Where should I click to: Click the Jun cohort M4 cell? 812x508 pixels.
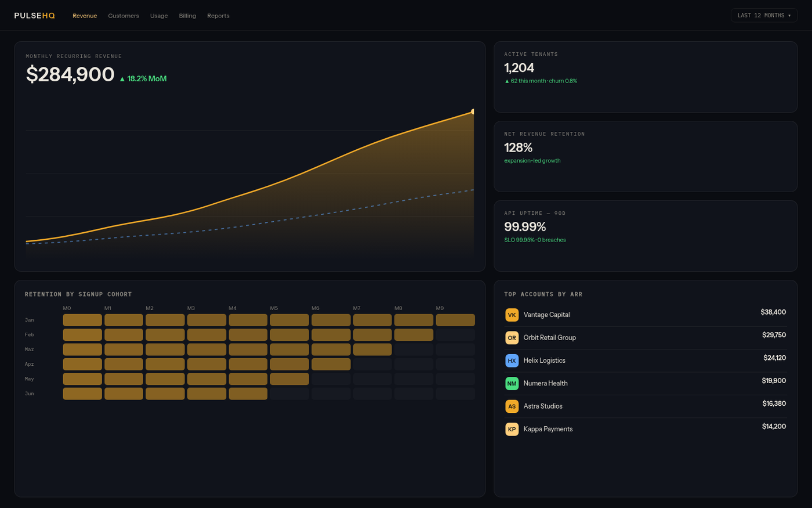pos(248,394)
